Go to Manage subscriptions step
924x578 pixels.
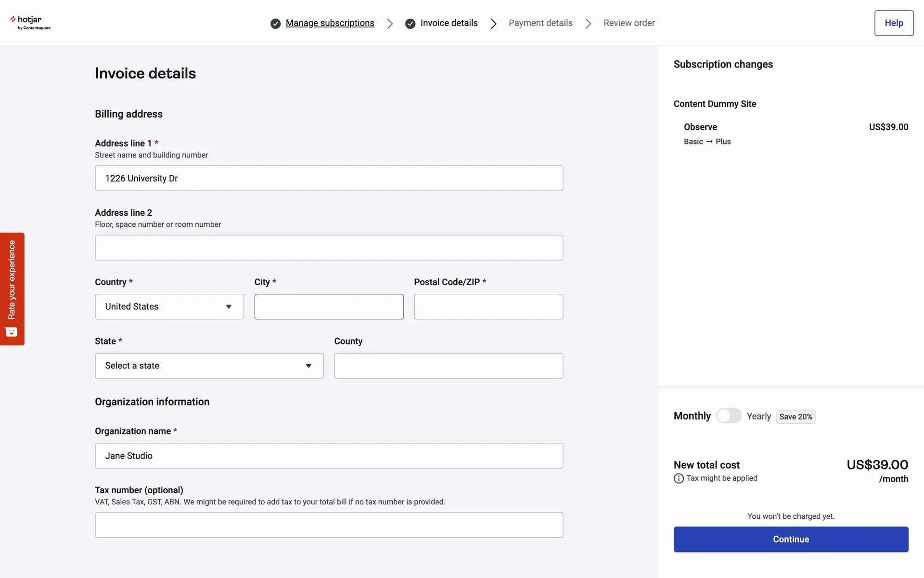[330, 23]
